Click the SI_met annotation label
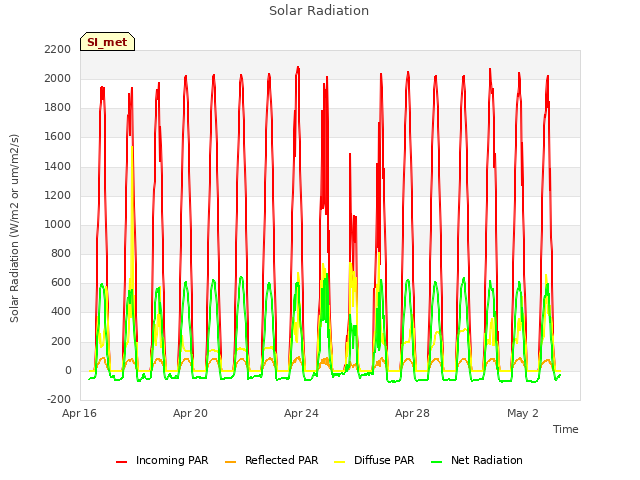640x480 pixels. pyautogui.click(x=107, y=42)
